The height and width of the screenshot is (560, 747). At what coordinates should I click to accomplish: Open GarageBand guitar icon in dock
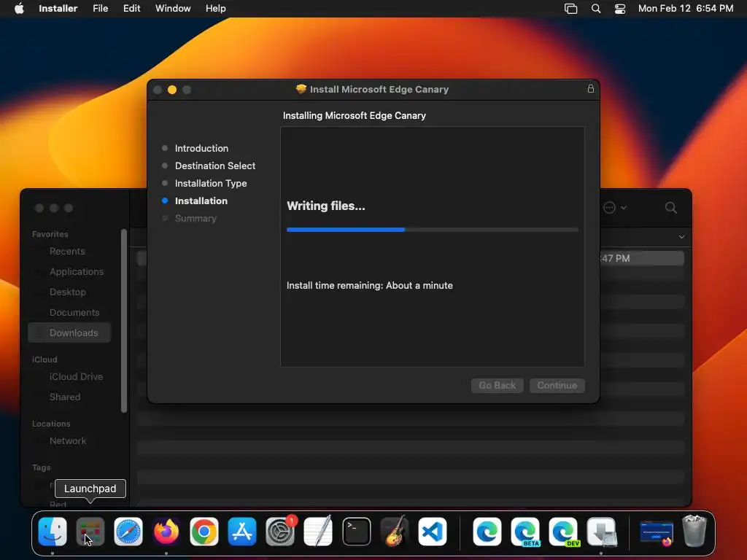click(x=395, y=532)
